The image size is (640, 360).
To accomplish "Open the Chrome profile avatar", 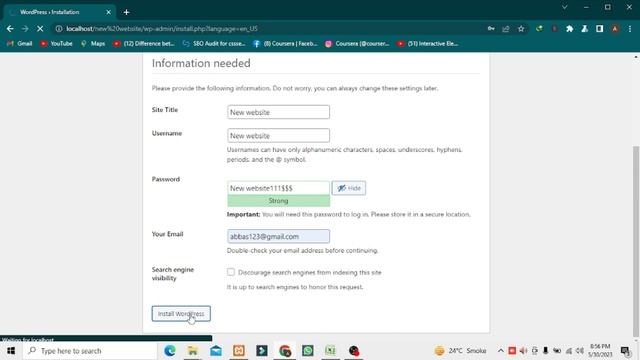I will point(615,29).
